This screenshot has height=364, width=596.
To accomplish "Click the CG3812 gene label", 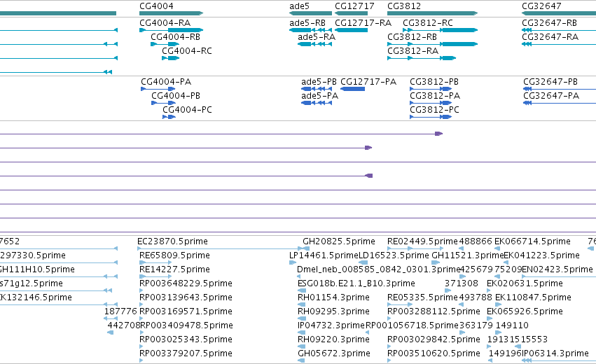I will click(403, 6).
